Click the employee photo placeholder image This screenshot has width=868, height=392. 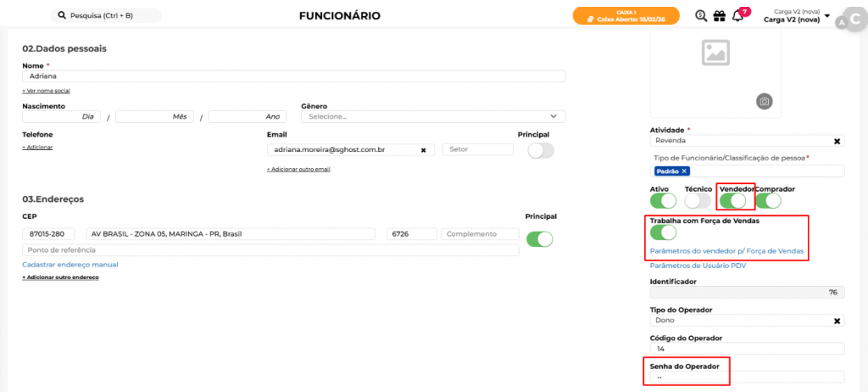[715, 53]
